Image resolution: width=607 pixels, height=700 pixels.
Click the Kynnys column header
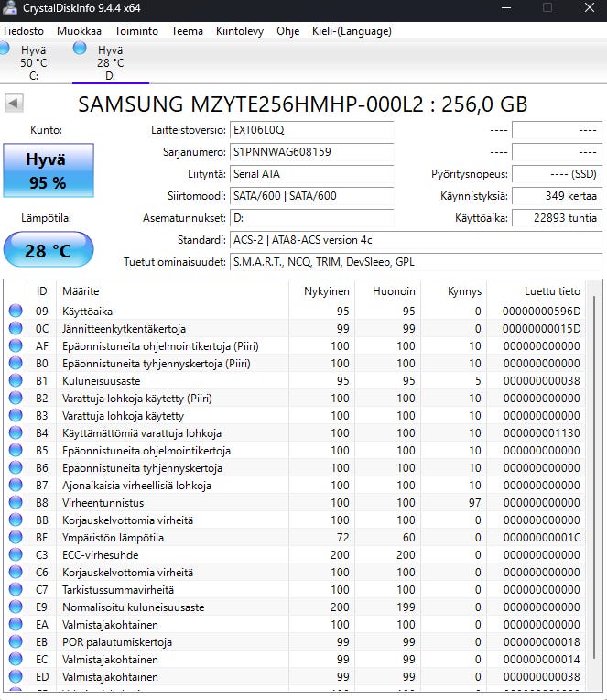click(453, 291)
